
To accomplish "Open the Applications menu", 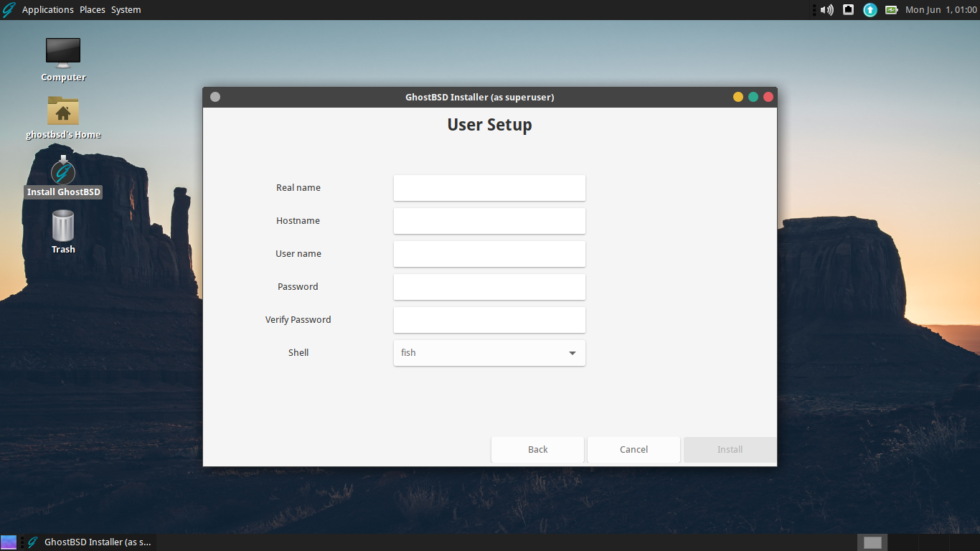I will point(48,10).
